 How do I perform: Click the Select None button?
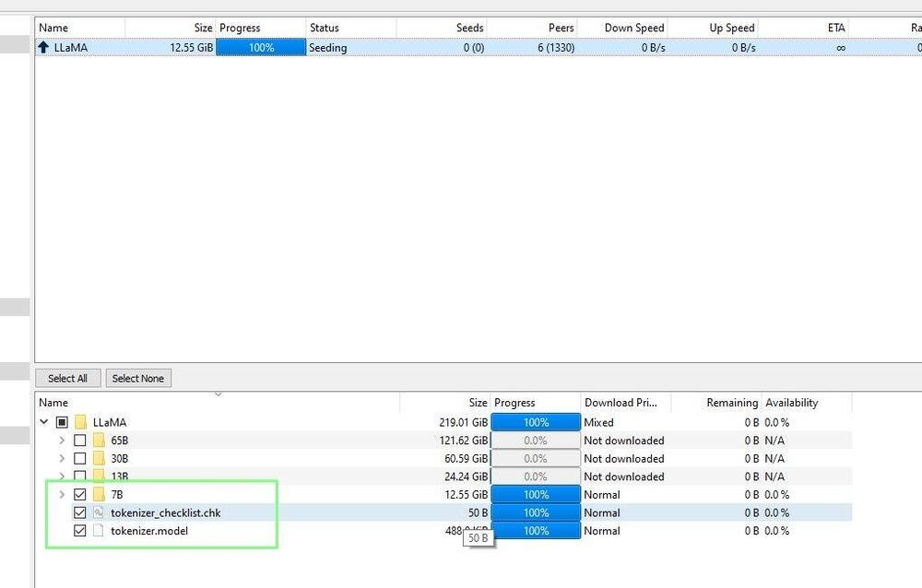138,378
